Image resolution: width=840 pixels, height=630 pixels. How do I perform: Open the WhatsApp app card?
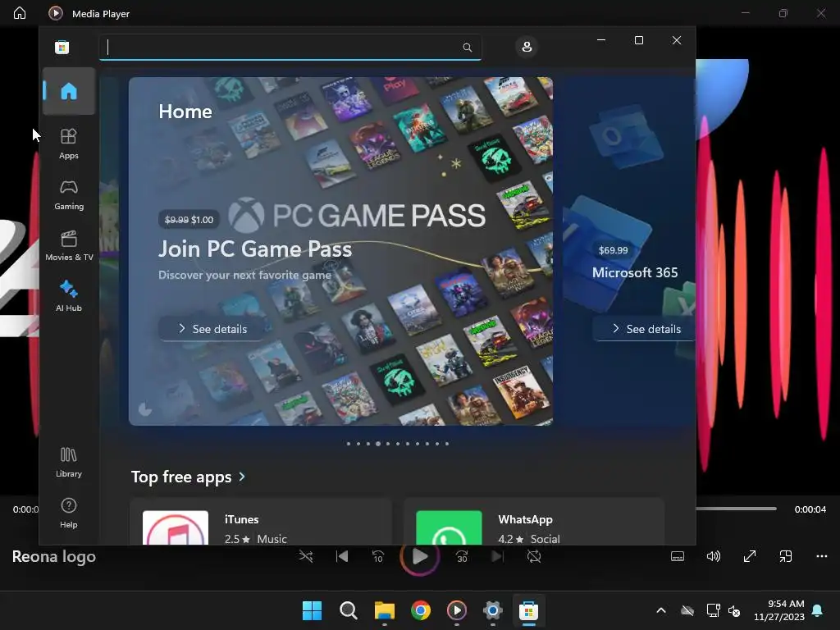click(x=534, y=522)
